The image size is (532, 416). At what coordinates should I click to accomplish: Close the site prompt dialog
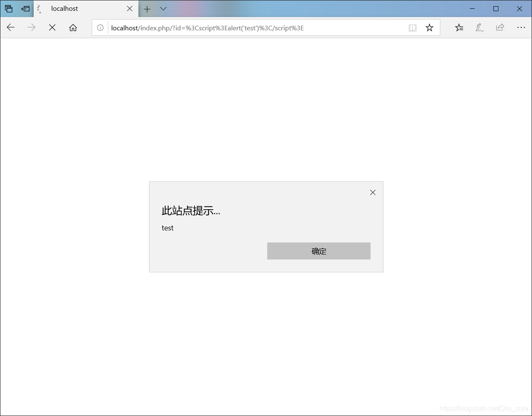(x=372, y=192)
